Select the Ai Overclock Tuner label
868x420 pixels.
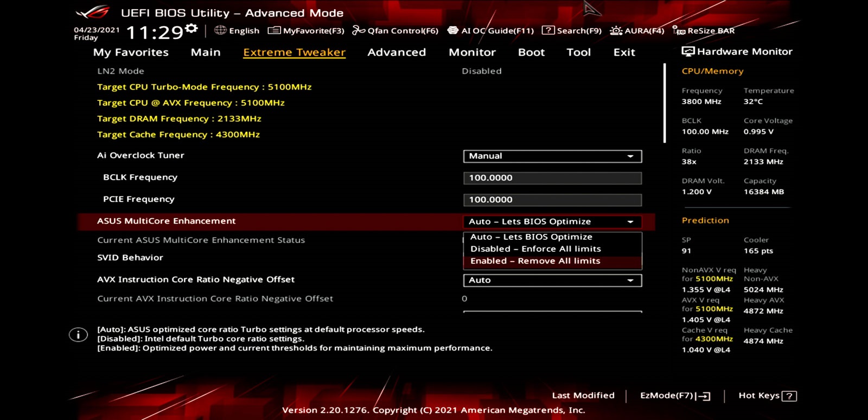(141, 156)
